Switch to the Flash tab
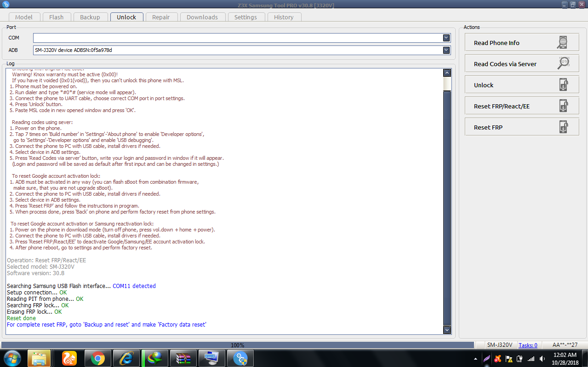This screenshot has width=588, height=367. (x=56, y=17)
